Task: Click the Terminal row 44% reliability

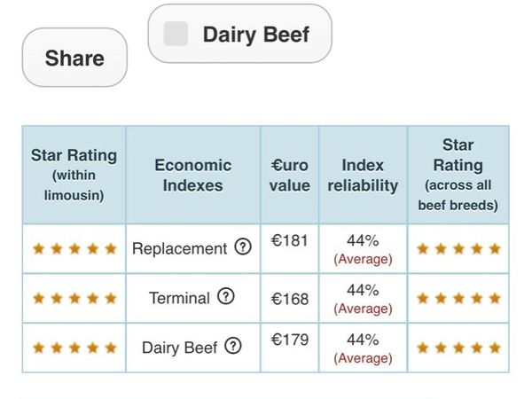Action: point(363,291)
